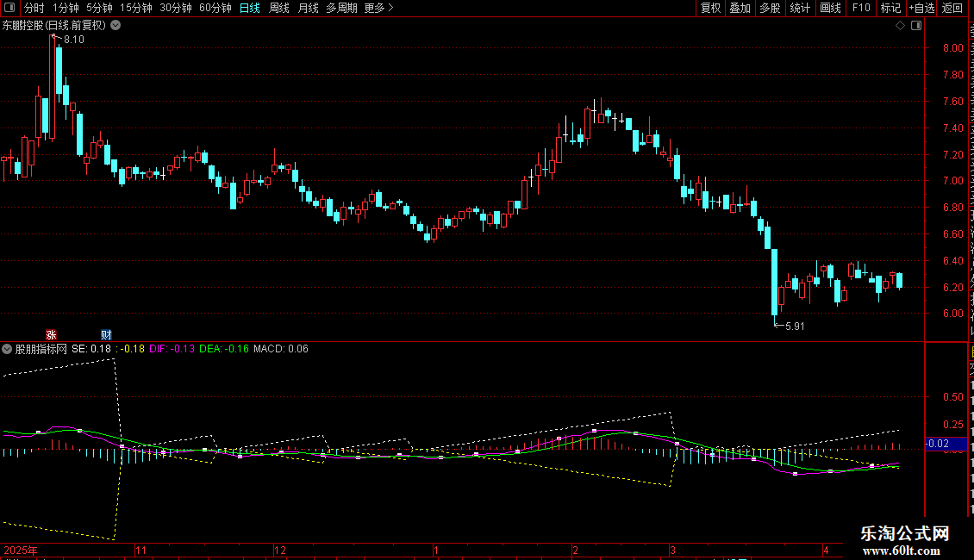Click the red 涨 marker icon

click(52, 334)
